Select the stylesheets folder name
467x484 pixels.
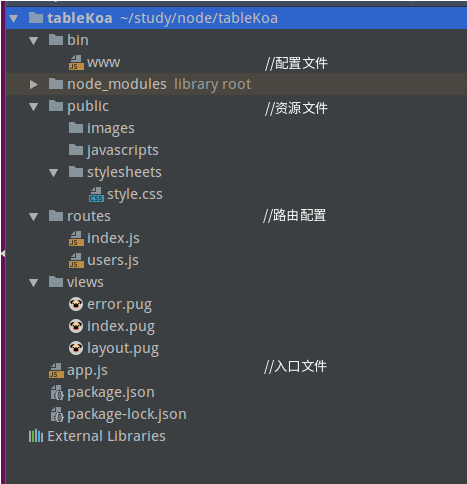coord(124,173)
